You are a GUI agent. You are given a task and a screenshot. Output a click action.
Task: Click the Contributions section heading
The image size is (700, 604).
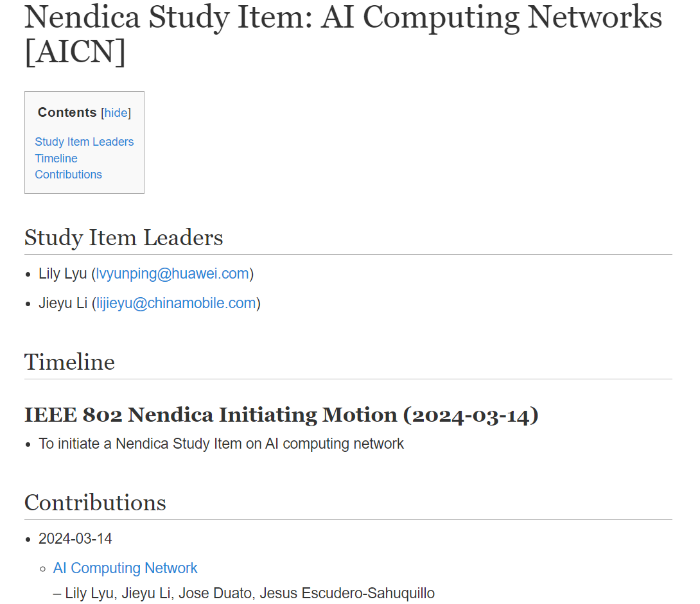click(95, 503)
